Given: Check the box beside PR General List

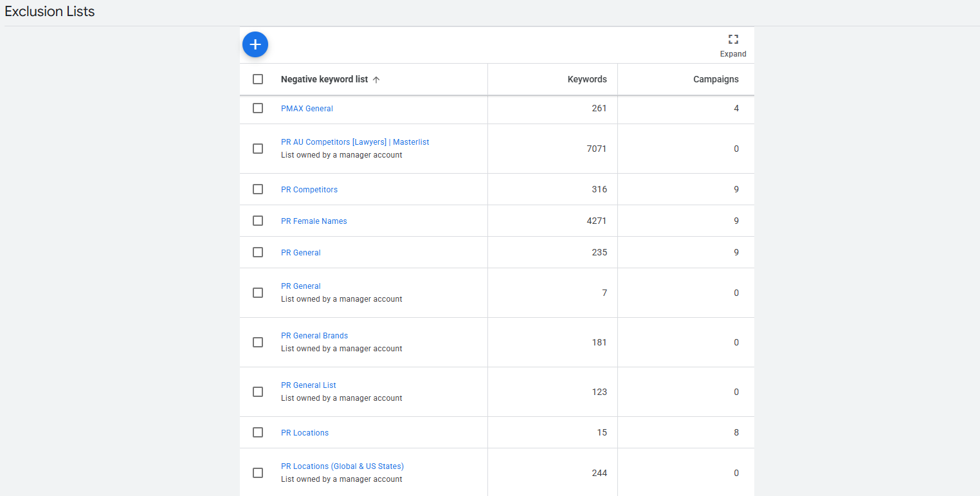Looking at the screenshot, I should point(258,392).
